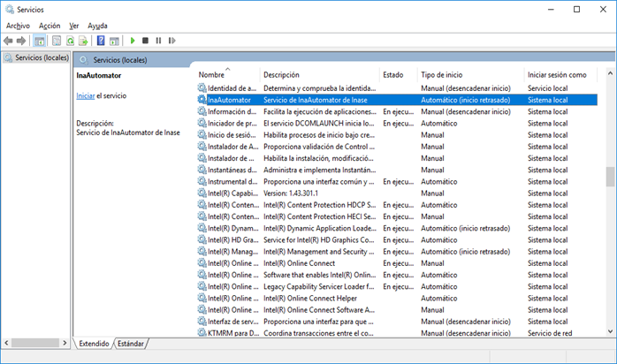Image resolution: width=617 pixels, height=364 pixels.
Task: Click the blue Help toolbar icon
Action: pos(101,41)
